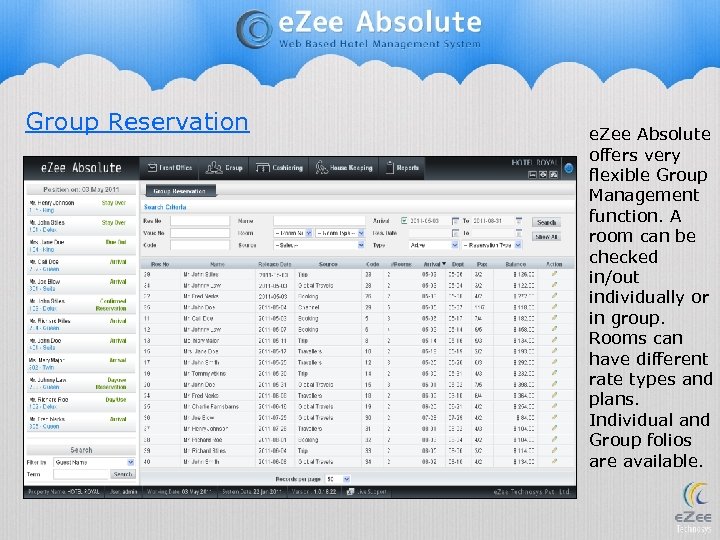Click Mr Charlie Farnsbarns name in table
Image resolution: width=720 pixels, height=540 pixels.
tap(211, 406)
